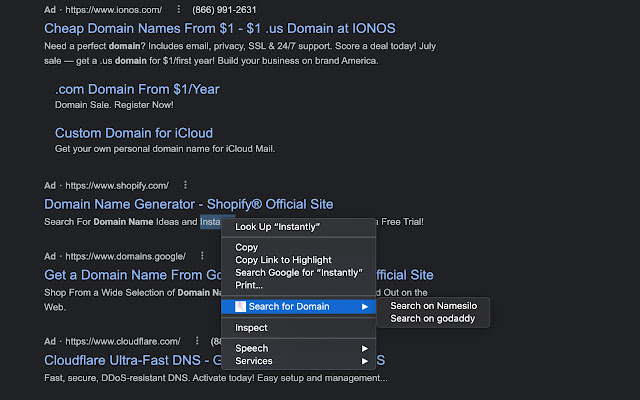Screen dimensions: 640x400
Task: Select Search on godaddy submenu item
Action: point(433,318)
